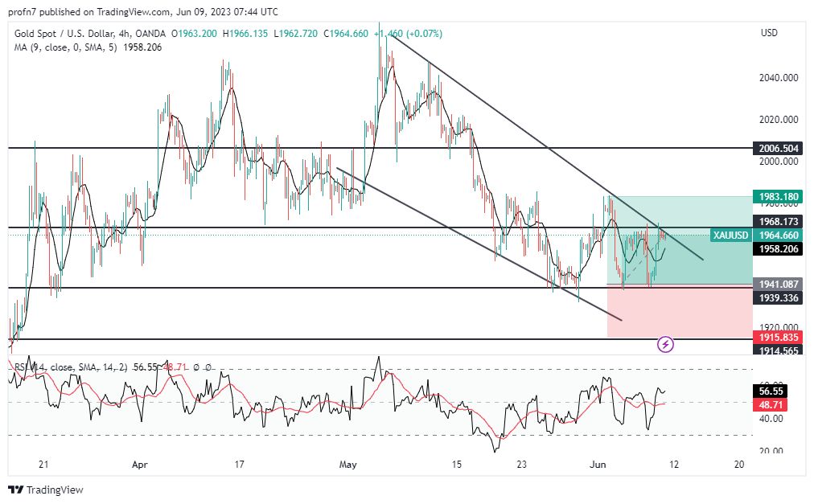Click the red 48.71 RSI signal value
This screenshot has width=814, height=504.
[x=771, y=405]
